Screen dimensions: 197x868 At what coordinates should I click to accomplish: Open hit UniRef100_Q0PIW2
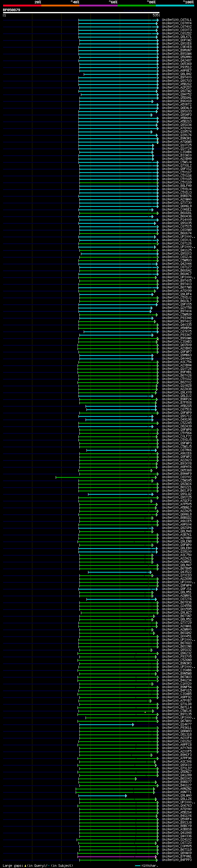click(x=176, y=40)
